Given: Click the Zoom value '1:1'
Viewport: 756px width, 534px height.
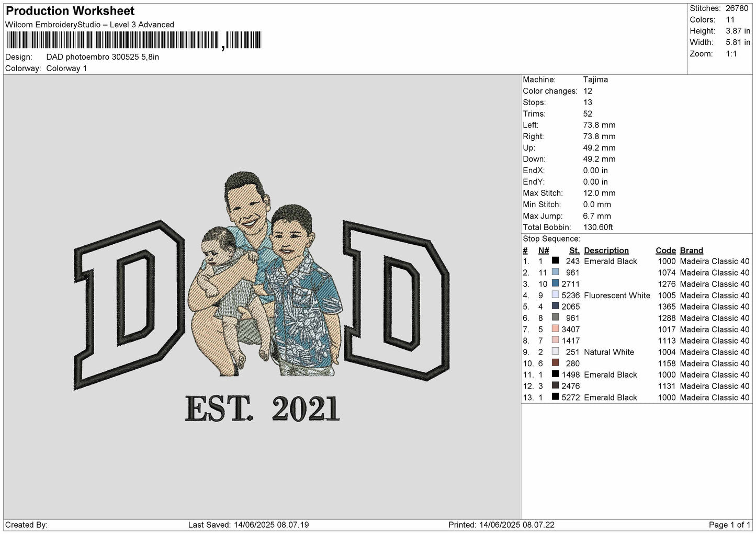Looking at the screenshot, I should (x=731, y=54).
